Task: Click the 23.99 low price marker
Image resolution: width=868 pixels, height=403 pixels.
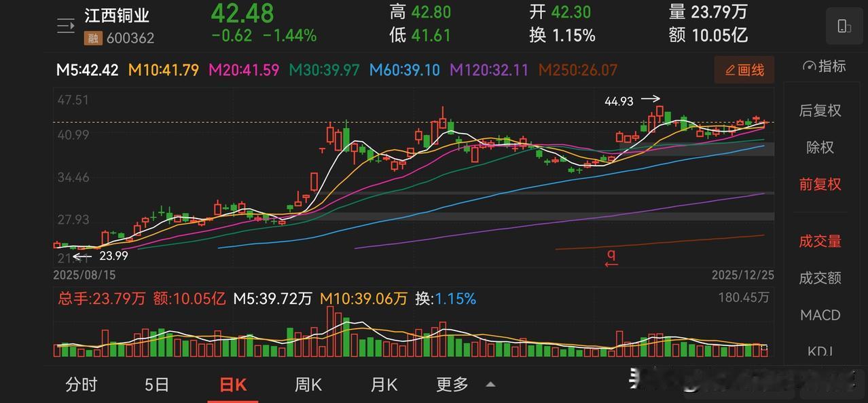Action: pos(113,256)
